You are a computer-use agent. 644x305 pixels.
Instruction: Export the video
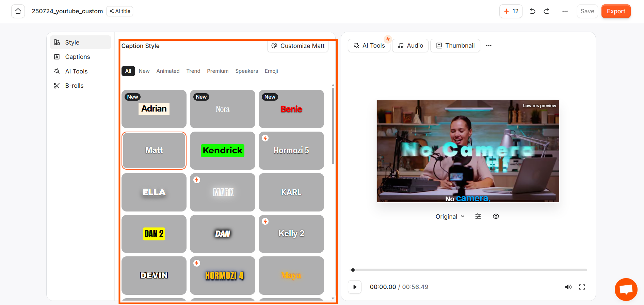616,11
